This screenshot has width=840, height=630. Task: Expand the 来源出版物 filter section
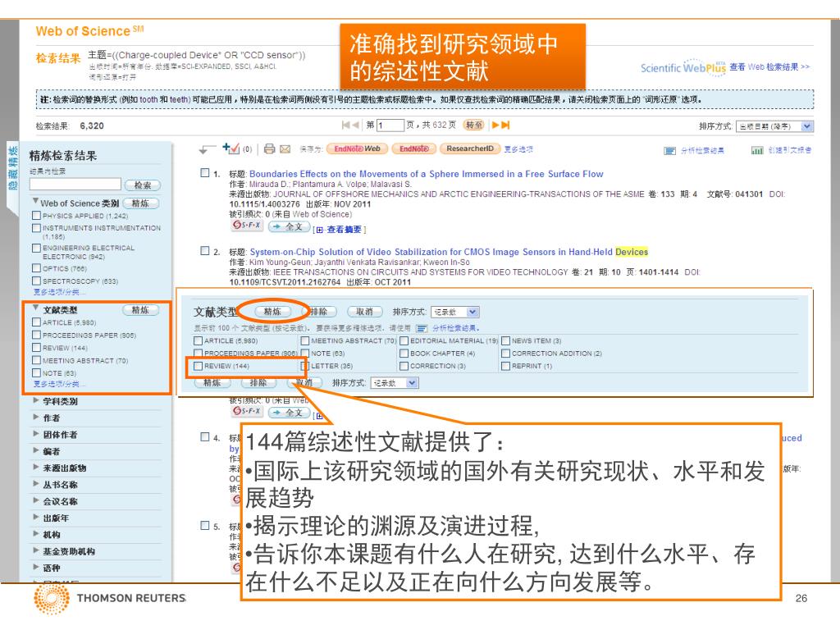coord(36,468)
